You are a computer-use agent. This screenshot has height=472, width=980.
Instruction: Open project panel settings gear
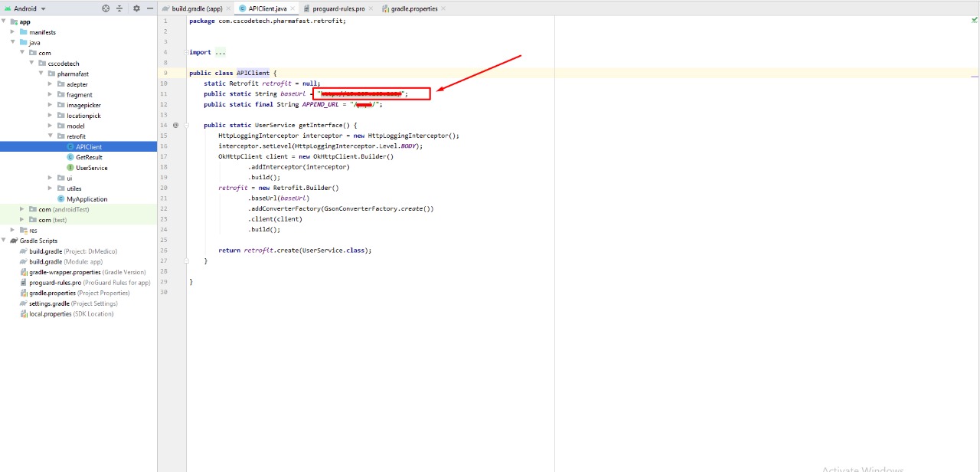[136, 8]
